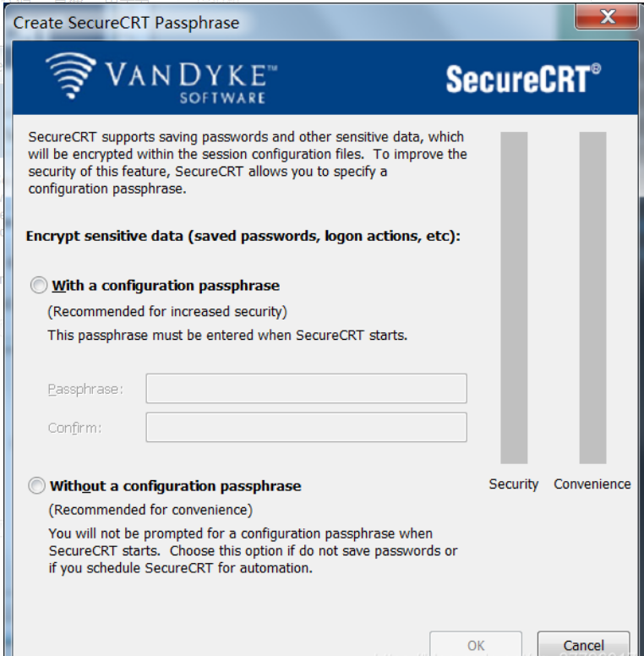Choose 'Without a configuration passphrase' option
Viewport: 644px width, 656px height.
(37, 486)
